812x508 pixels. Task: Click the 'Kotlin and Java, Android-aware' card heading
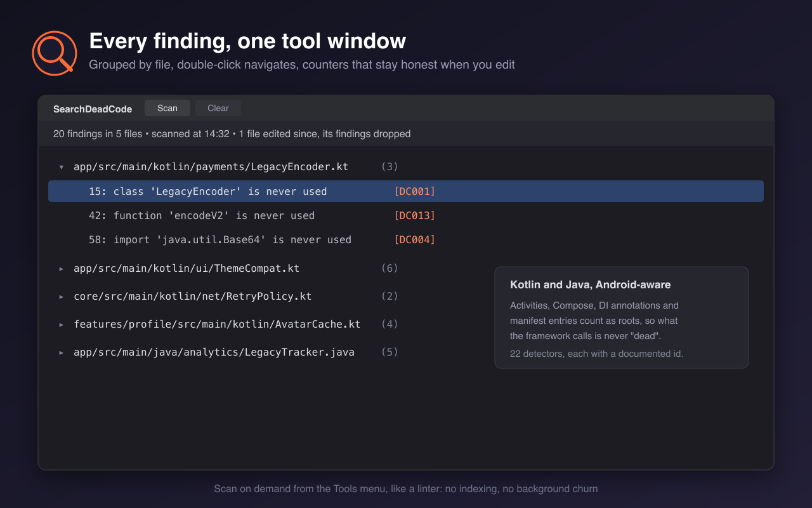pos(591,284)
